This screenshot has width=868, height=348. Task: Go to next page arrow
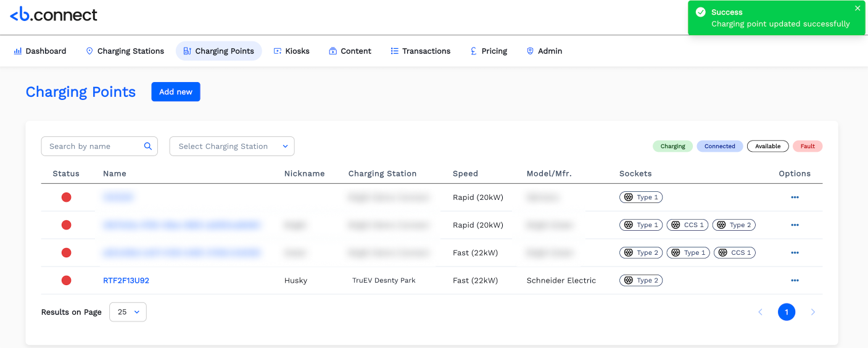click(x=813, y=312)
